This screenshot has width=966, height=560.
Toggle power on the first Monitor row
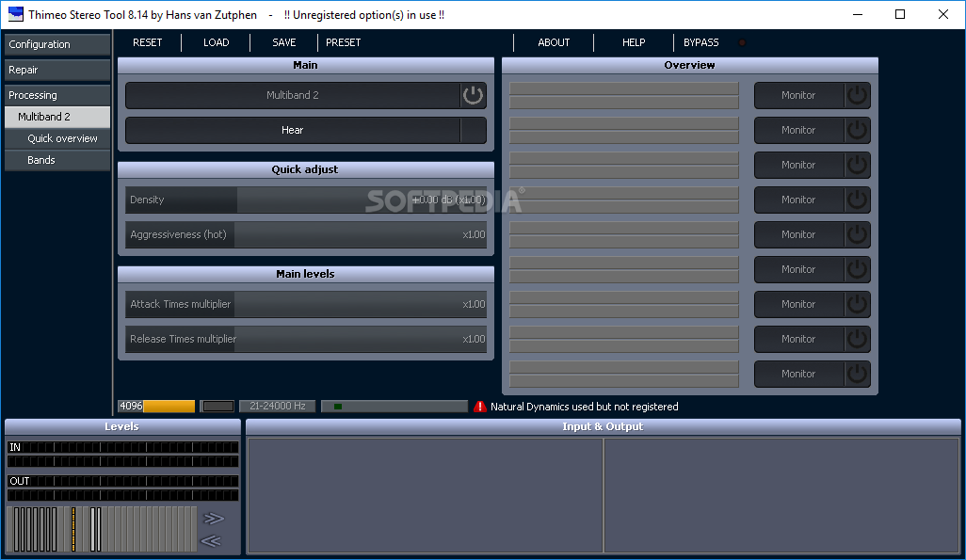point(857,95)
